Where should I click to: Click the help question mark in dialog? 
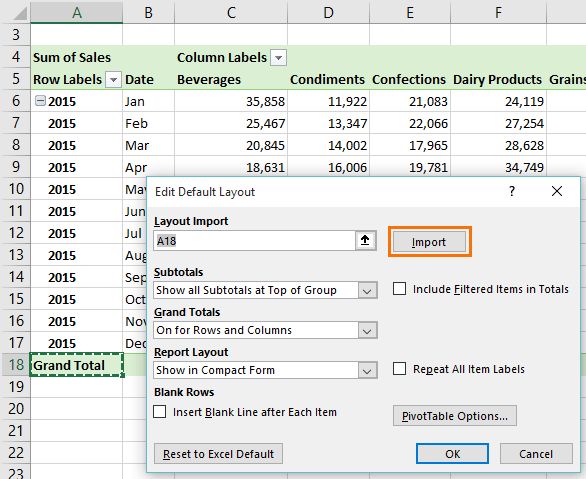[512, 191]
